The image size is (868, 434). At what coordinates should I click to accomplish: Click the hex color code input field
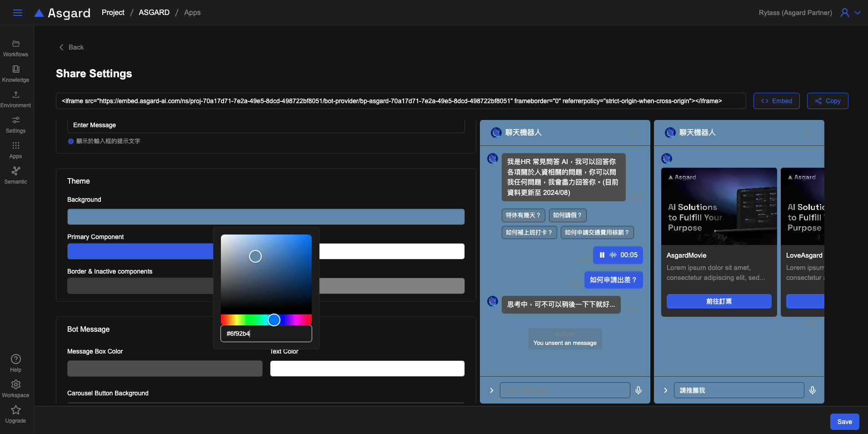(x=266, y=334)
